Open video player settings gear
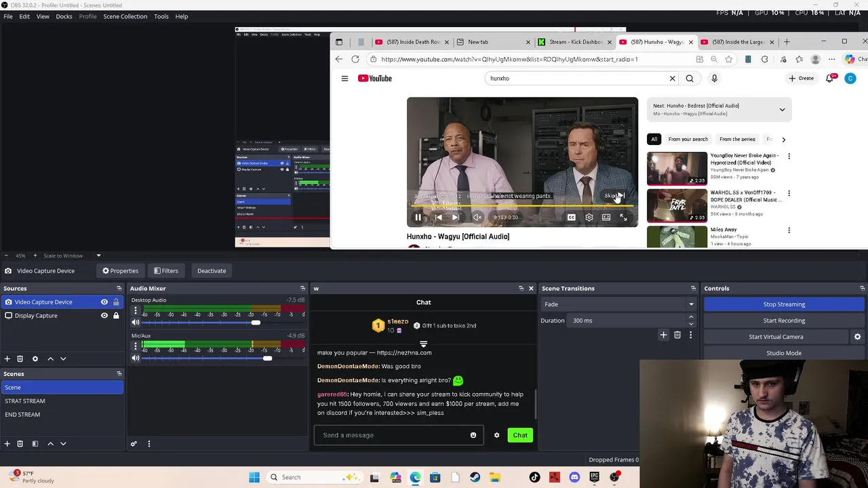Image resolution: width=868 pixels, height=488 pixels. coord(589,218)
